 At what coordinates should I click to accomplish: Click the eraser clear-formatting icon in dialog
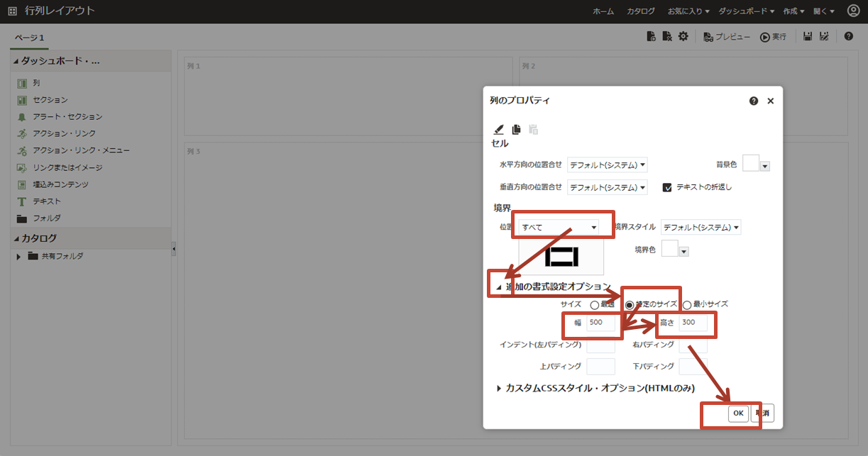(x=498, y=129)
